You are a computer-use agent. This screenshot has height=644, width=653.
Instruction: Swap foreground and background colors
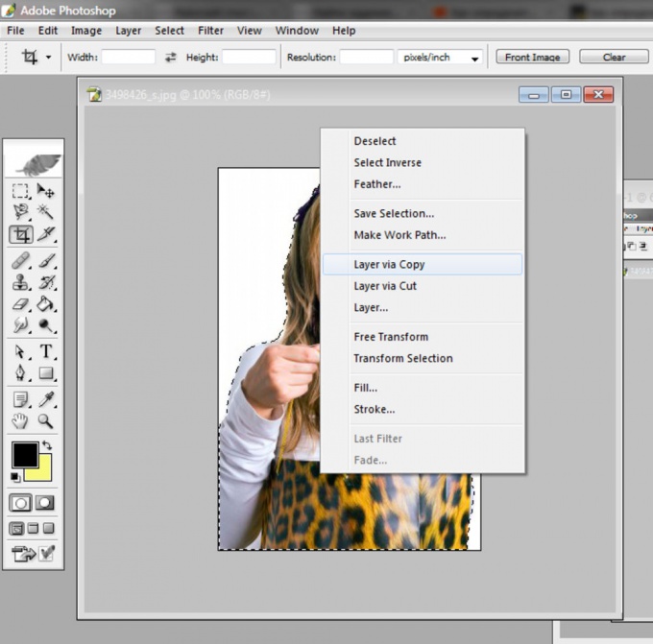pyautogui.click(x=46, y=446)
